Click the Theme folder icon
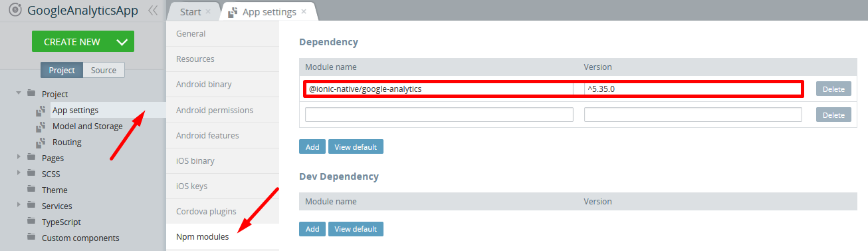 pyautogui.click(x=31, y=190)
